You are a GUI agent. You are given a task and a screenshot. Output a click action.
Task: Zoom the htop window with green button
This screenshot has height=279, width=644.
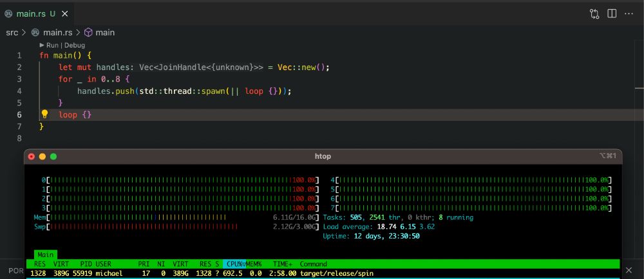pos(53,156)
